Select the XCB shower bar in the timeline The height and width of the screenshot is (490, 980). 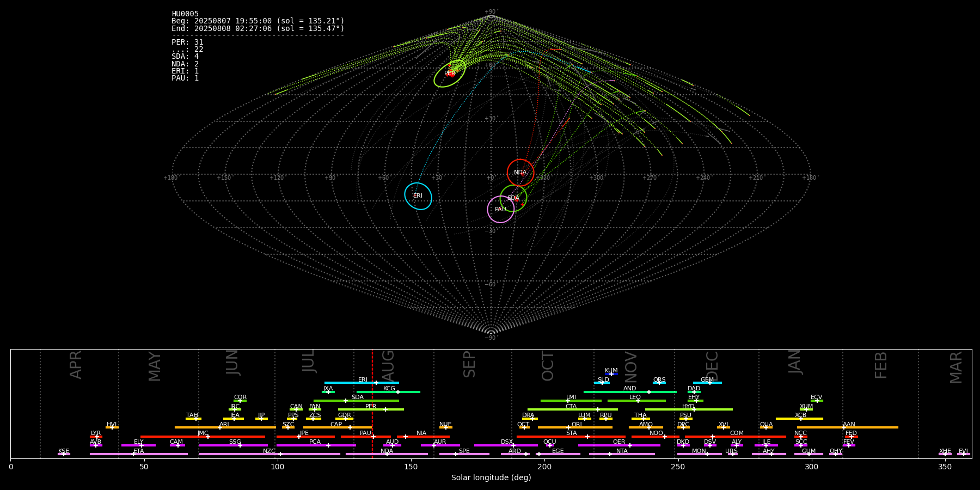pyautogui.click(x=799, y=419)
